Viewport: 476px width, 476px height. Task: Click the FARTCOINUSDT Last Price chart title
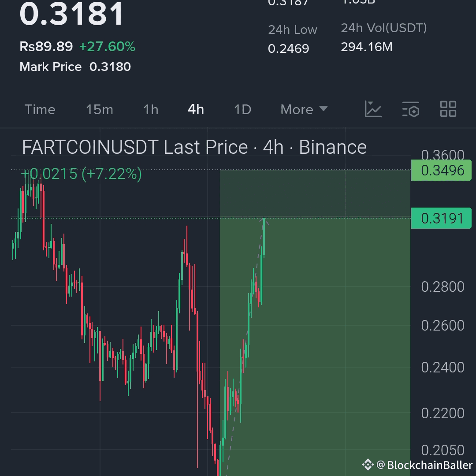tap(194, 147)
